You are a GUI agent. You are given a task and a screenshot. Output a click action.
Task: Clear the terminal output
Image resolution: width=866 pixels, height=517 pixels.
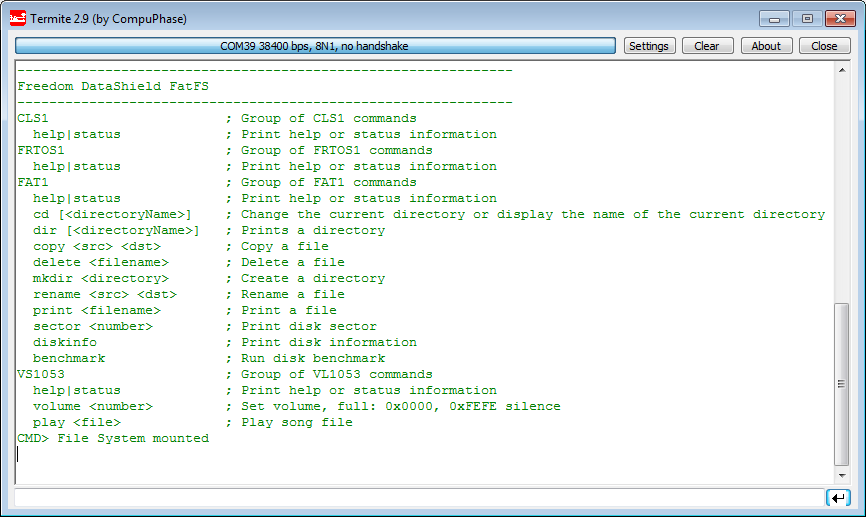[706, 46]
